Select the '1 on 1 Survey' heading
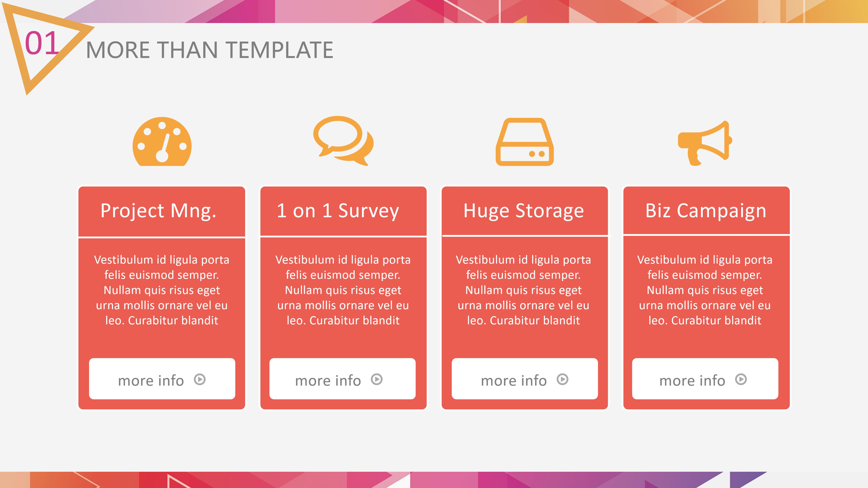868x488 pixels. pos(338,211)
